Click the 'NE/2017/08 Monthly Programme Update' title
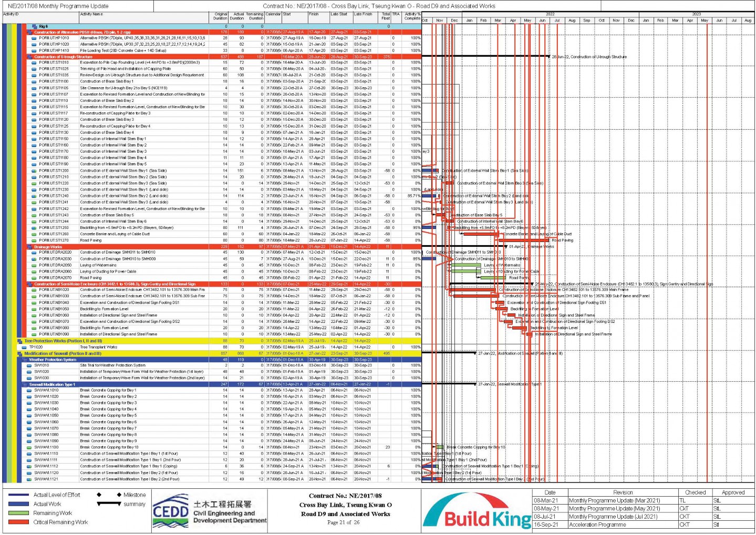The height and width of the screenshot is (535, 756). pyautogui.click(x=58, y=6)
